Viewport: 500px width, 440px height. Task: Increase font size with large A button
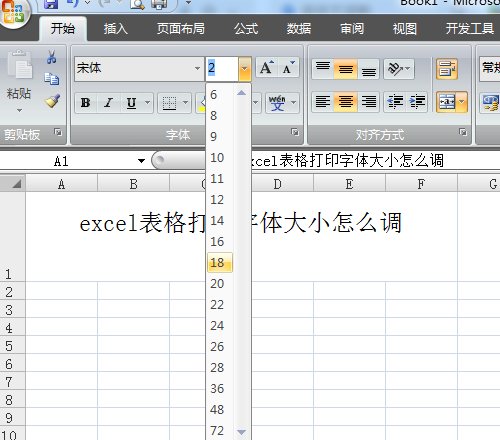point(267,68)
